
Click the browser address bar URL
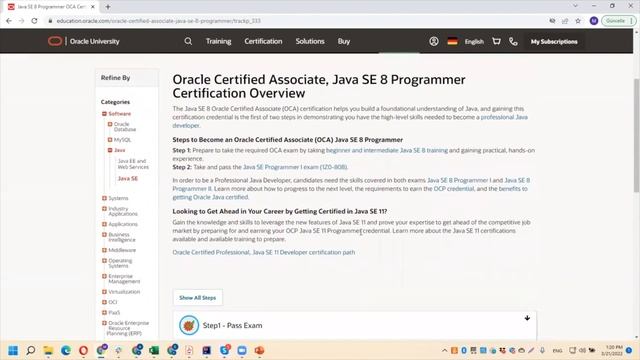coord(158,21)
